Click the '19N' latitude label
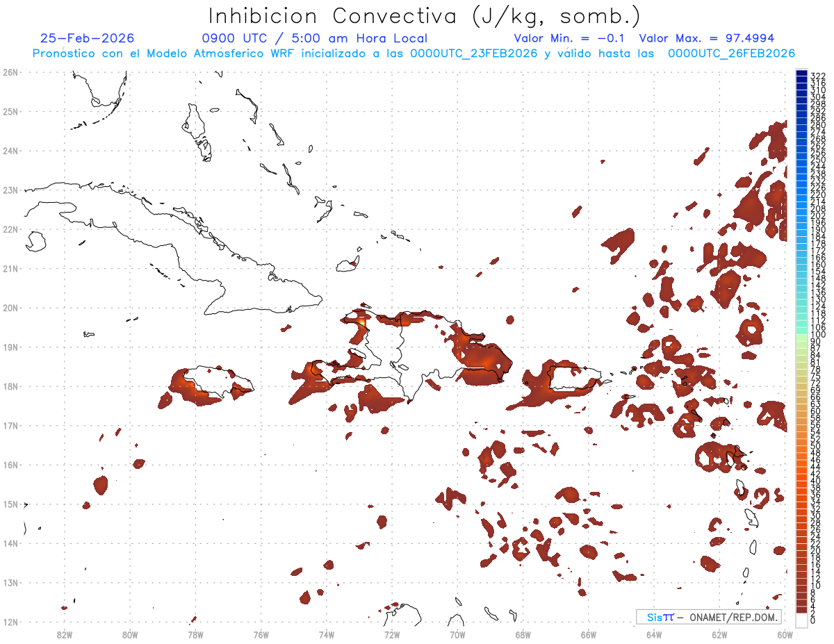 click(10, 347)
